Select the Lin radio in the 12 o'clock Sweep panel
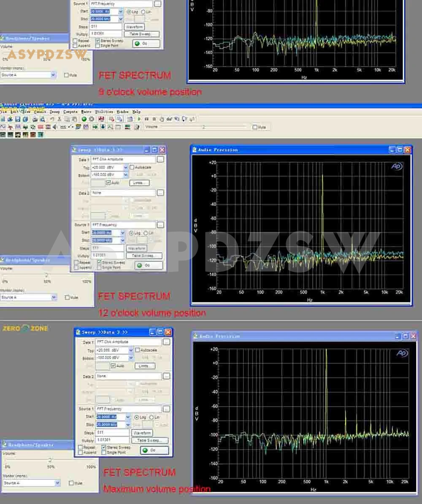Viewport: 422px width, 504px height. click(x=146, y=233)
